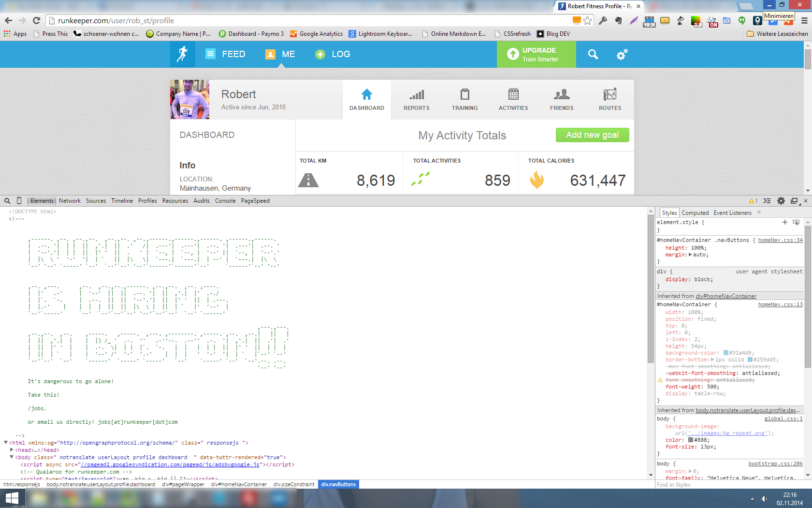Select the TRAINING profile tab
This screenshot has width=812, height=508.
(464, 100)
